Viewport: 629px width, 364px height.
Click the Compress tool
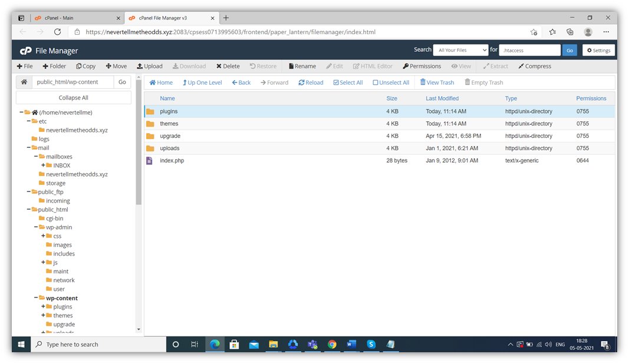coord(535,66)
